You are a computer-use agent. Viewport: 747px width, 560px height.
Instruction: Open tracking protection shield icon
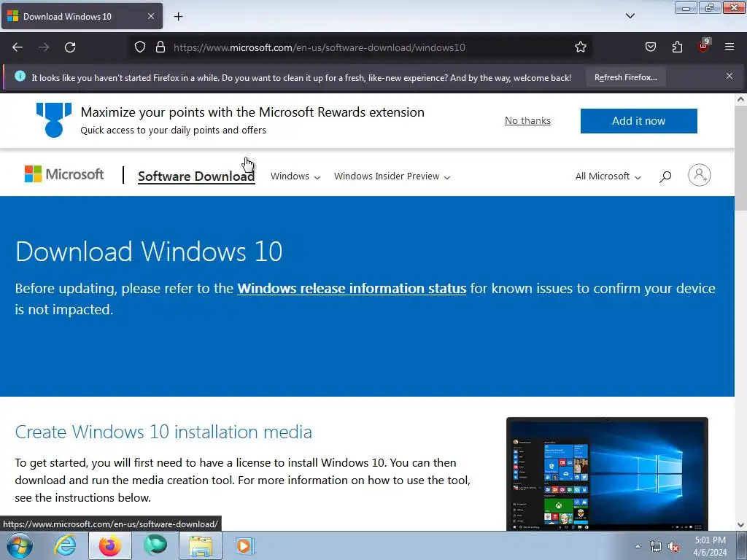(139, 47)
